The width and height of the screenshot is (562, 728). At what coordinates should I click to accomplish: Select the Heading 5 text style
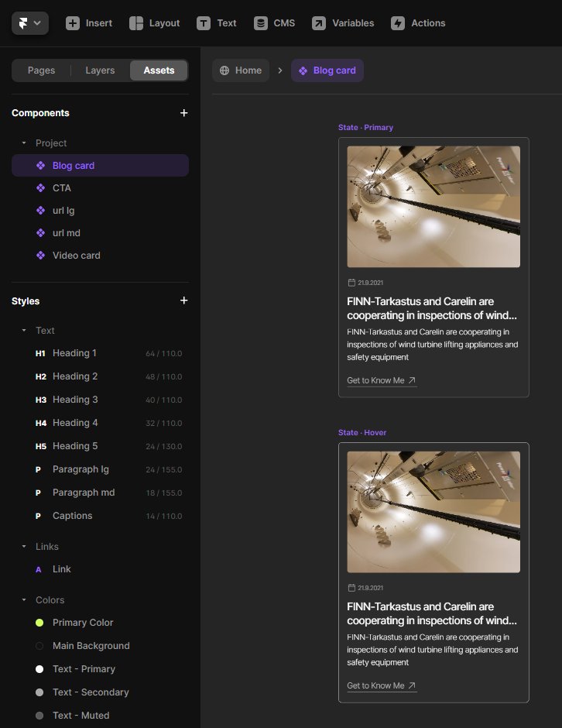(100, 446)
